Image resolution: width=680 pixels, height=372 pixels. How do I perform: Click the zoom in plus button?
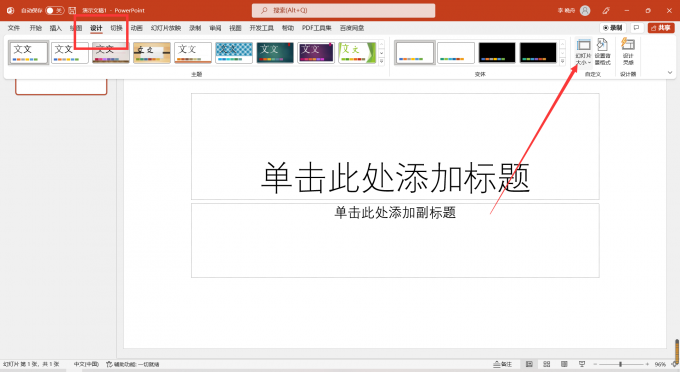(x=647, y=364)
